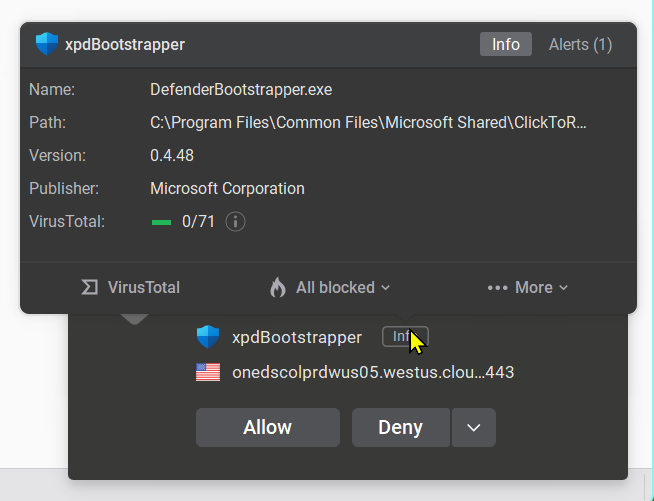Switch to the Alerts (1) tab
The image size is (654, 501).
(580, 44)
